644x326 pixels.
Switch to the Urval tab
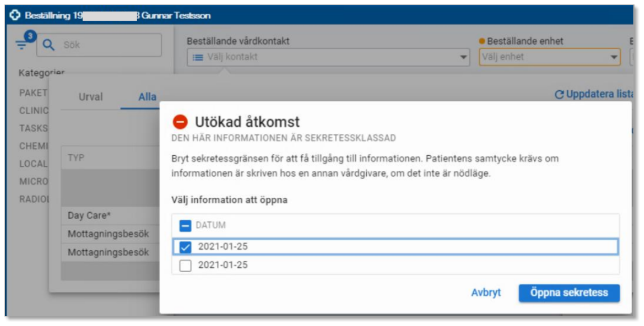click(x=90, y=97)
